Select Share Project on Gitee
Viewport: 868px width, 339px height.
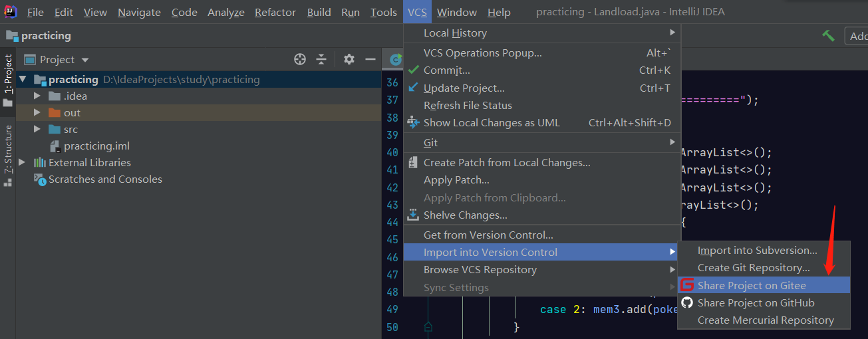click(752, 286)
